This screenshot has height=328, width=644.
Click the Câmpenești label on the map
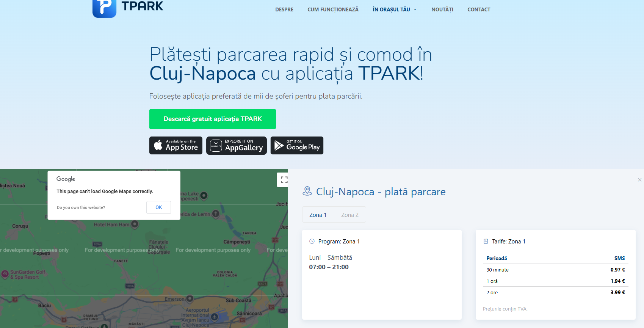(237, 242)
